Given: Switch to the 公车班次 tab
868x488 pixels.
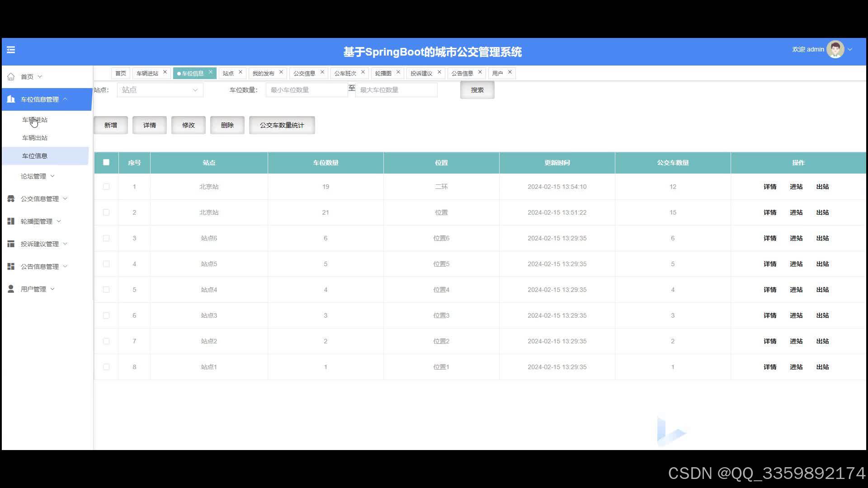Looking at the screenshot, I should tap(345, 73).
